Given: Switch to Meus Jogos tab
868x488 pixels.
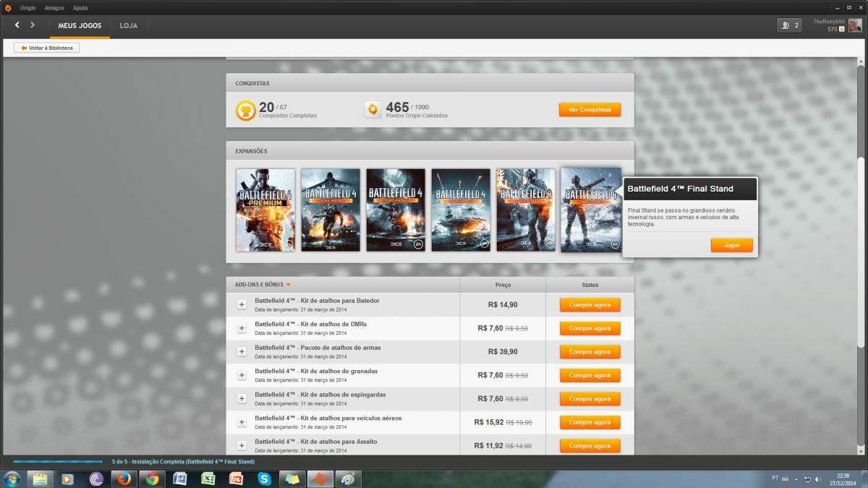Looking at the screenshot, I should [80, 25].
